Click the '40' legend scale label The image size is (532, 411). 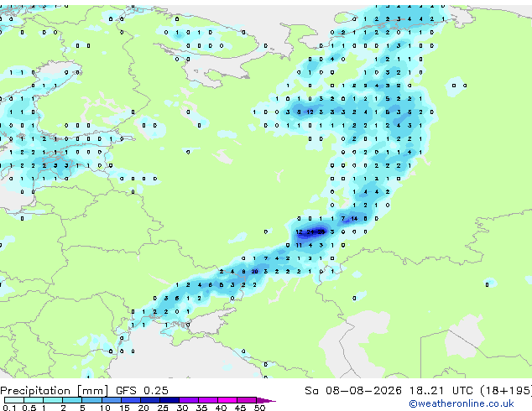pos(221,408)
